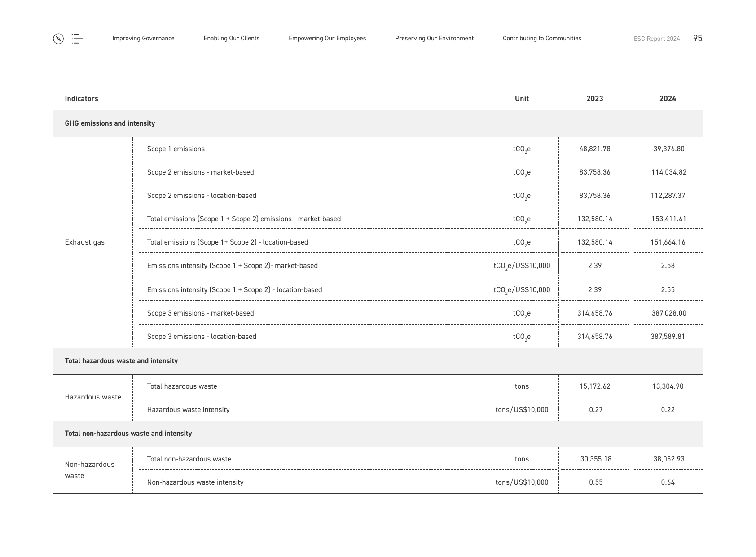Click page number 95
Screen dimensions: 756x557
tap(698, 39)
